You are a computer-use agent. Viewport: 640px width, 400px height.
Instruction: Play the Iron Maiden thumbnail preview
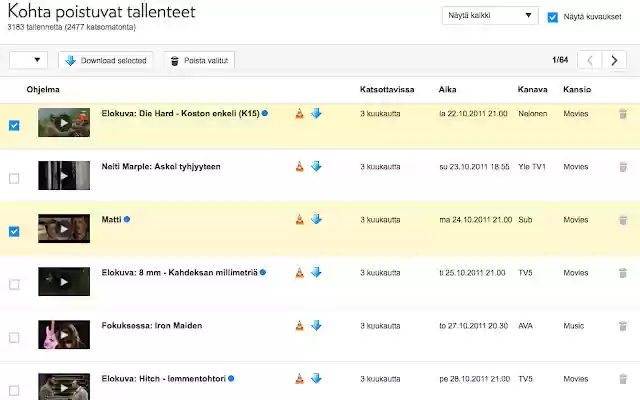click(64, 335)
